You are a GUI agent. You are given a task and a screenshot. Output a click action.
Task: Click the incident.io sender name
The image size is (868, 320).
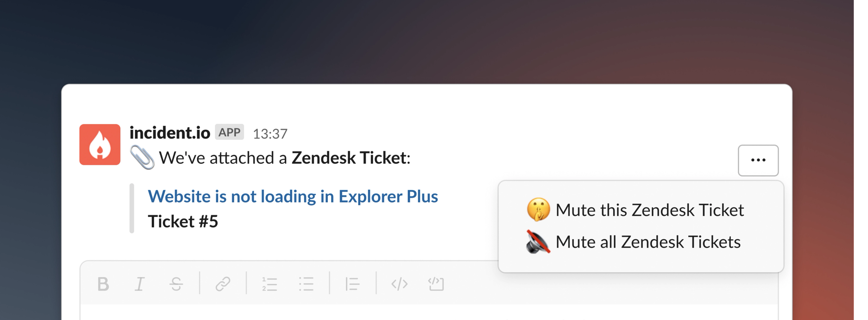[x=170, y=132]
